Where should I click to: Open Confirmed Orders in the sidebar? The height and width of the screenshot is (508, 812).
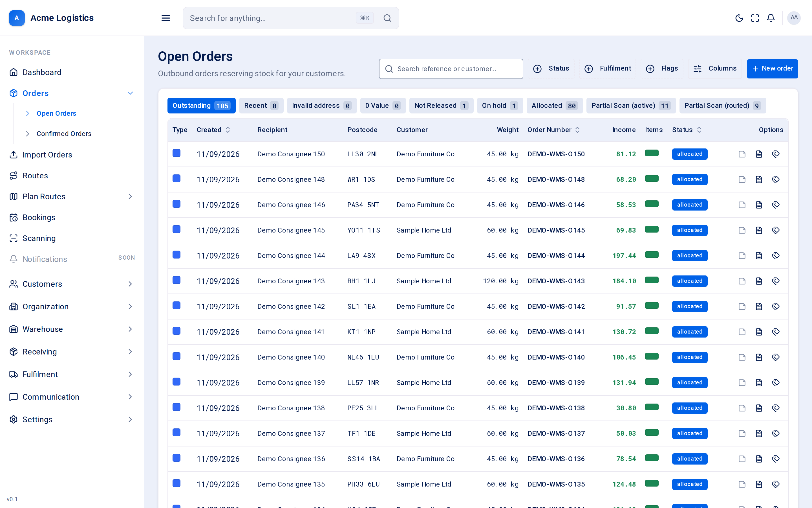[64, 134]
